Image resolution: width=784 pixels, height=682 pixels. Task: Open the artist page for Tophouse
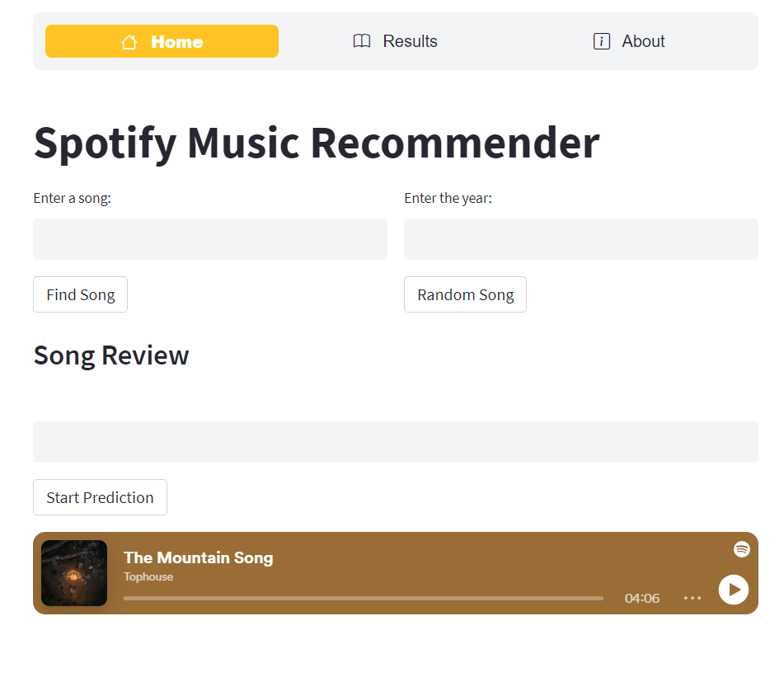(x=148, y=577)
